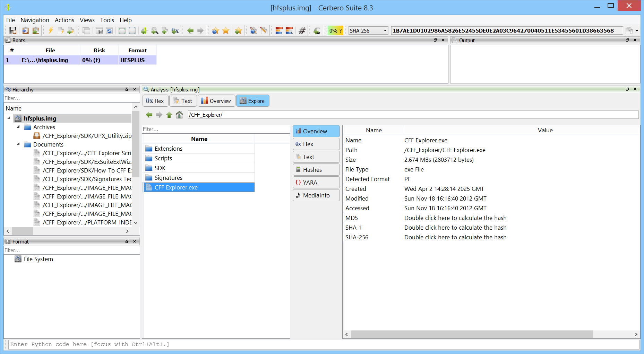Click the hash symbol toolbar icon

(302, 30)
